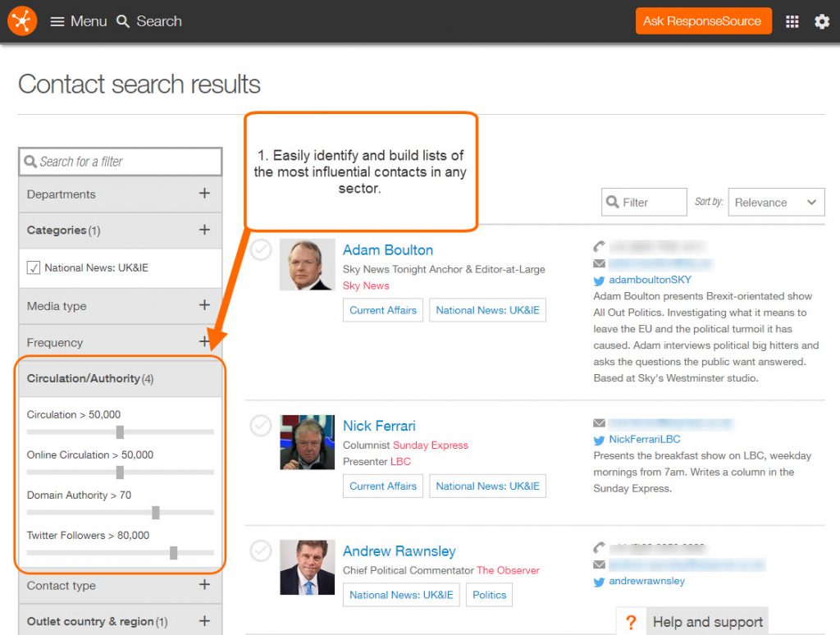
Task: Click Adam Boulton's profile photo
Action: [308, 265]
